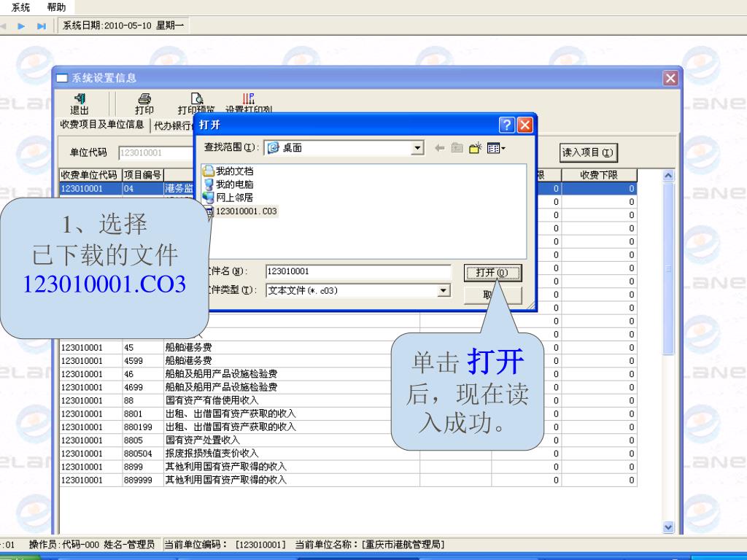Click the 操作员 status bar entry
This screenshot has width=747, height=560.
(92, 544)
